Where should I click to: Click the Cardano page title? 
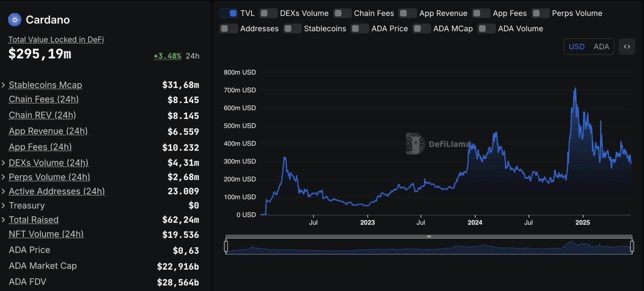pyautogui.click(x=48, y=20)
